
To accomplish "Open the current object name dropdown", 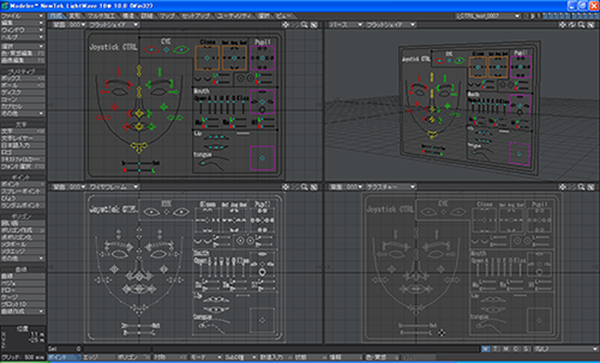I will 488,16.
